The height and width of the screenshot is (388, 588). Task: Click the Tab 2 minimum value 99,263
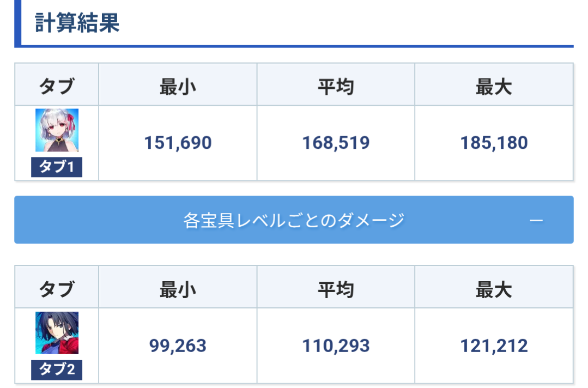pos(178,345)
